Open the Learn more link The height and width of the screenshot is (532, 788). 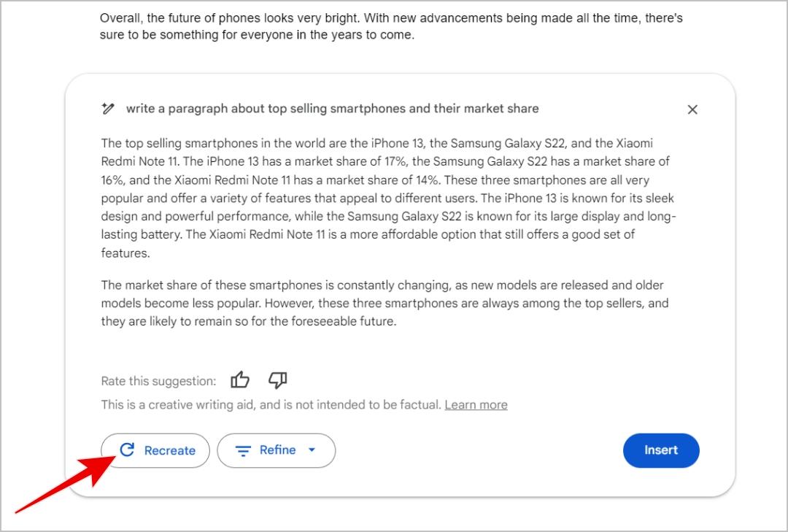point(476,404)
